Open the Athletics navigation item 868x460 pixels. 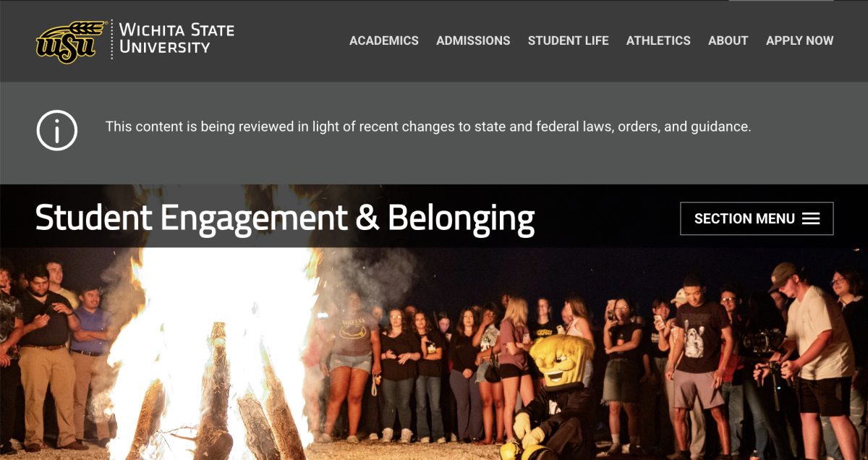tap(658, 41)
